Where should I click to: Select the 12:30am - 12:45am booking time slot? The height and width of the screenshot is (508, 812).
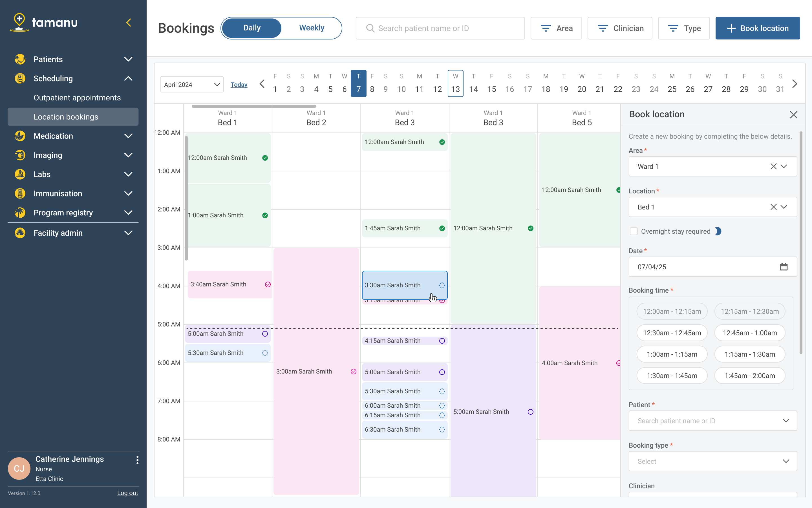(x=672, y=333)
